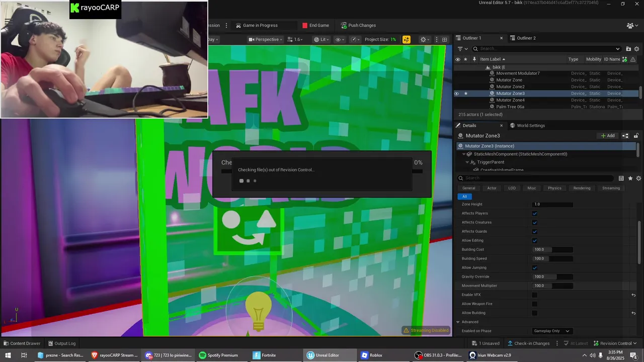Collapse the Advanced section
The width and height of the screenshot is (644, 362).
pos(458,322)
